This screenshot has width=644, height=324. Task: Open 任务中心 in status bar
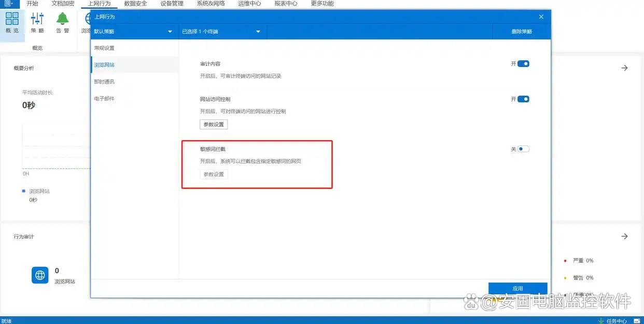pyautogui.click(x=613, y=320)
